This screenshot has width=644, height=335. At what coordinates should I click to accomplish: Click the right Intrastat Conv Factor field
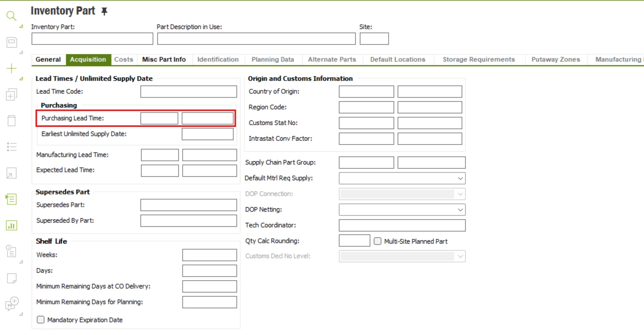point(430,139)
